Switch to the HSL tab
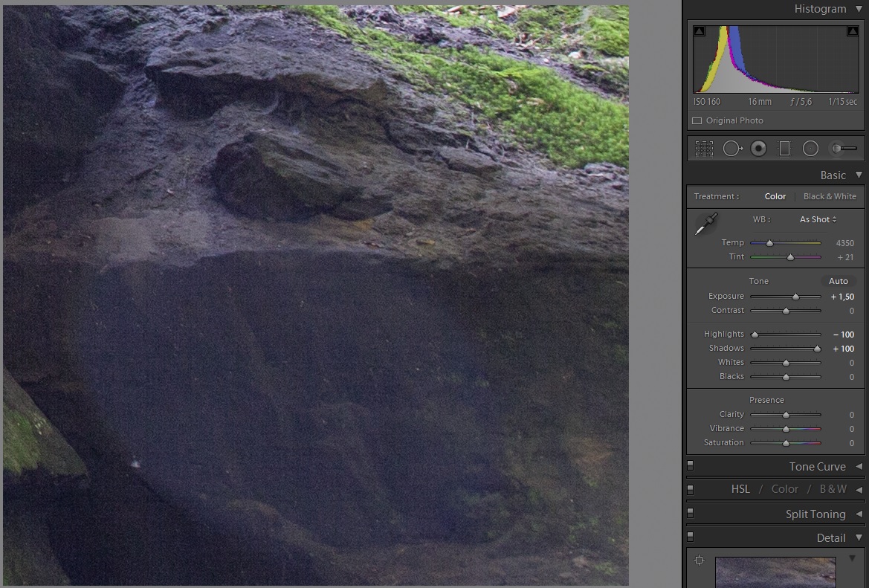 click(x=740, y=489)
